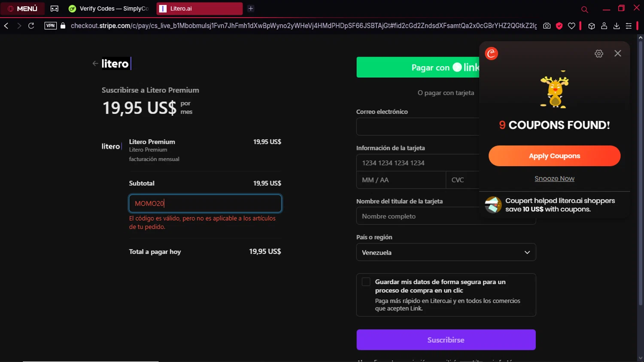Screen dimensions: 644x362
Task: Click the promo code error message text
Action: pyautogui.click(x=202, y=222)
